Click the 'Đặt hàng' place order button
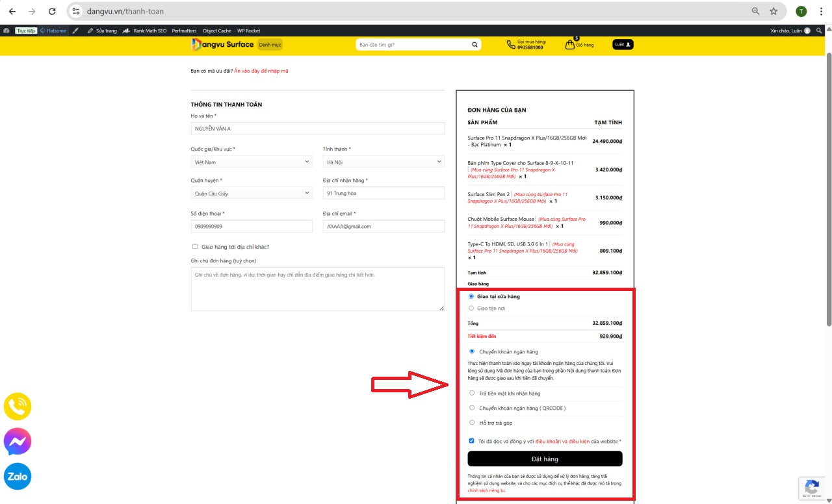The width and height of the screenshot is (832, 504). 545,459
